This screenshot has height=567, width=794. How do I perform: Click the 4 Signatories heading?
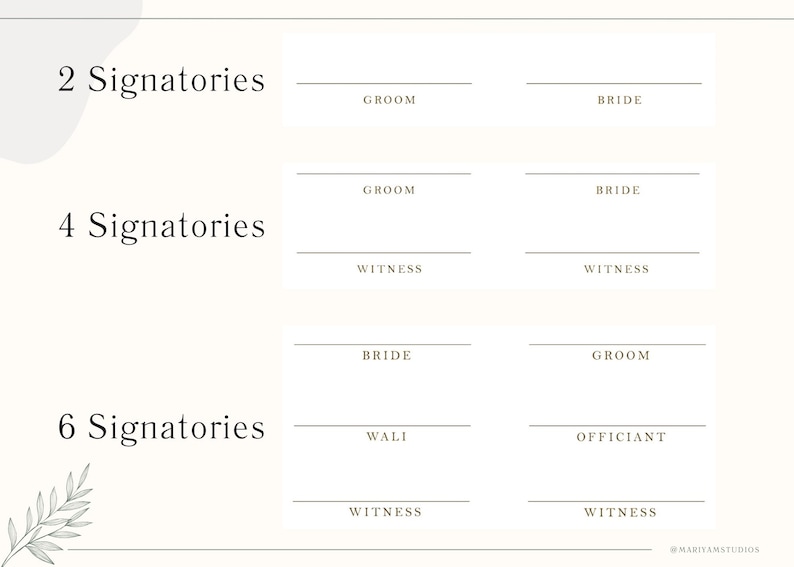[x=162, y=225]
